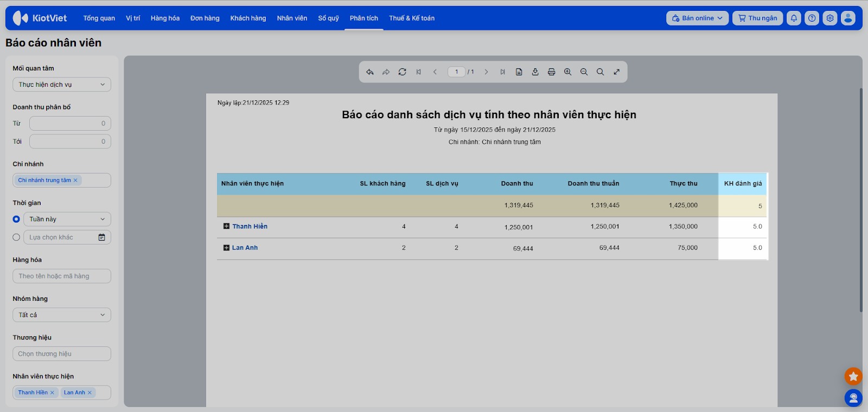Click the Lựa chọn khác date field

(67, 237)
